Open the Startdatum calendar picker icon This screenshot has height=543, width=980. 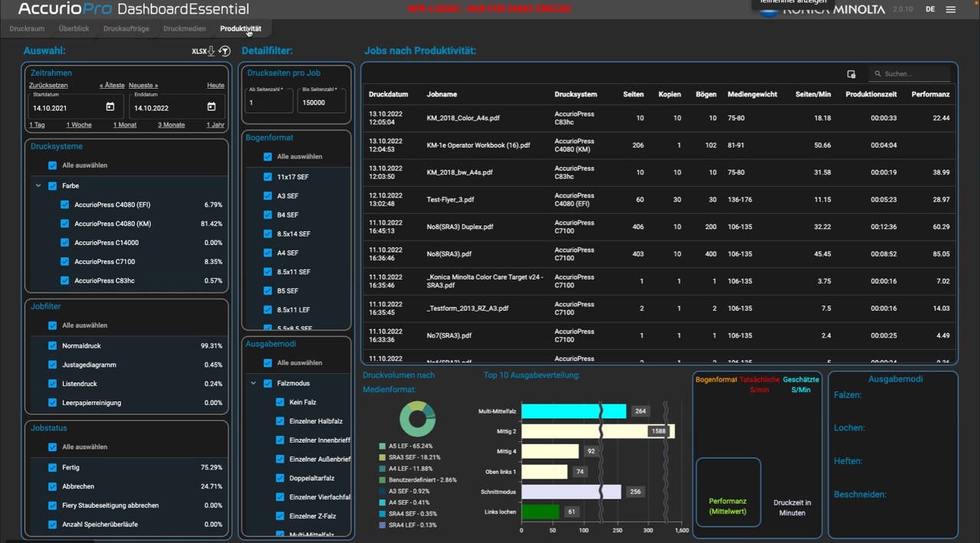(x=110, y=107)
